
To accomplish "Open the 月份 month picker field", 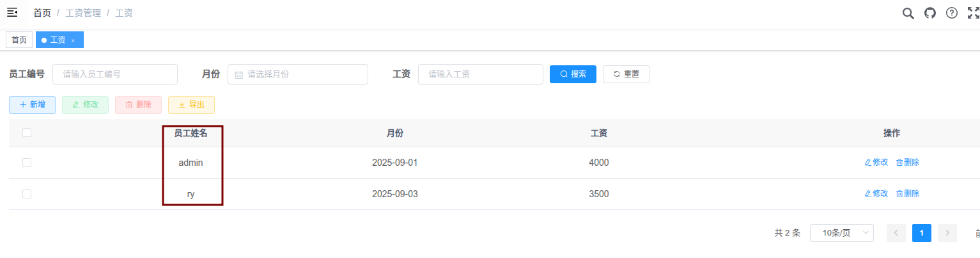I will pyautogui.click(x=298, y=74).
